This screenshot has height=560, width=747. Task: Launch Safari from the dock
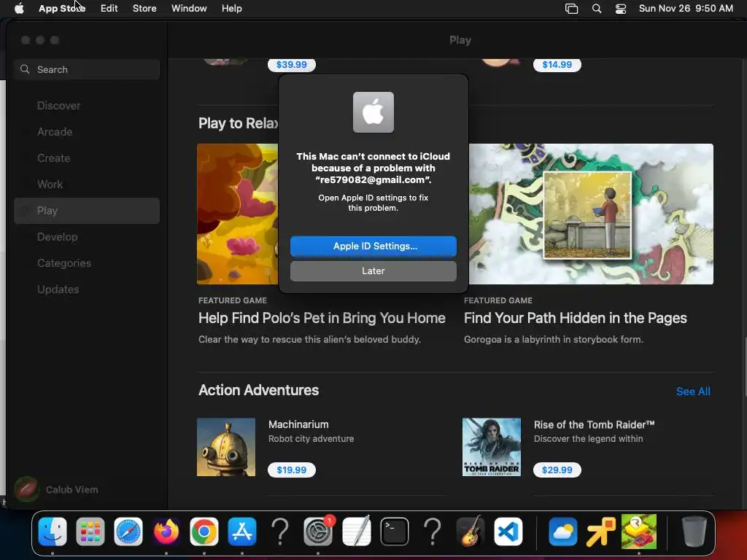click(x=128, y=532)
